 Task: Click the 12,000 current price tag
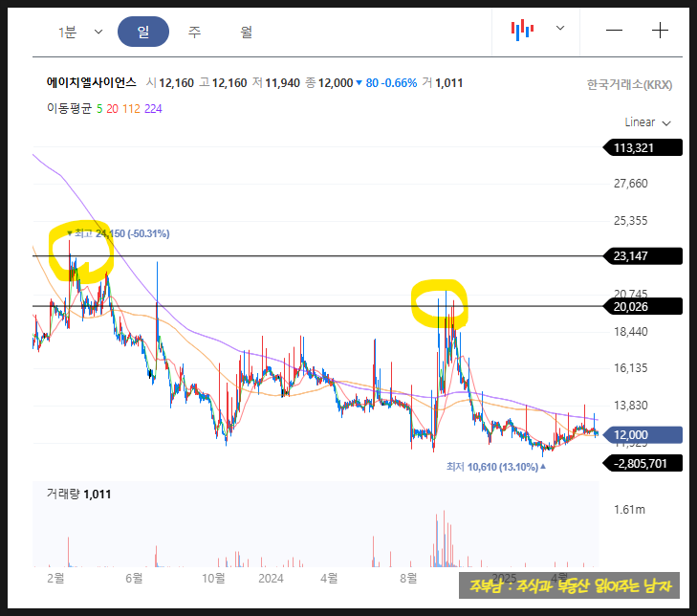point(643,435)
